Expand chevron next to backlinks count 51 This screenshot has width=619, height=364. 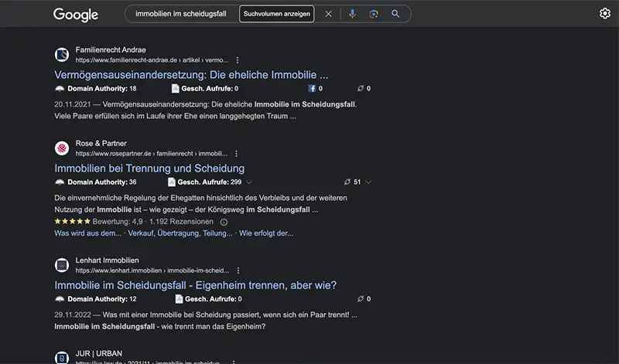pyautogui.click(x=368, y=182)
